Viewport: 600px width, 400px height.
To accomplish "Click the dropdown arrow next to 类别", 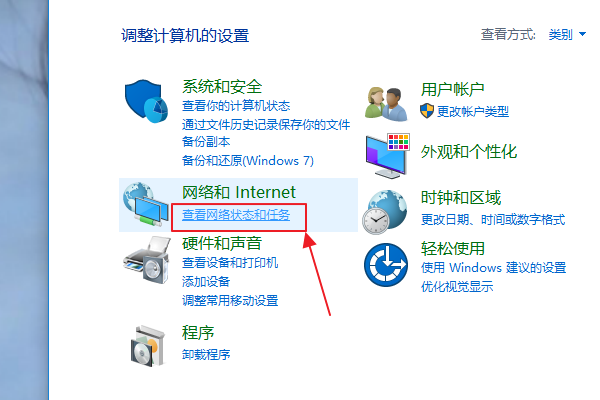I will (582, 34).
